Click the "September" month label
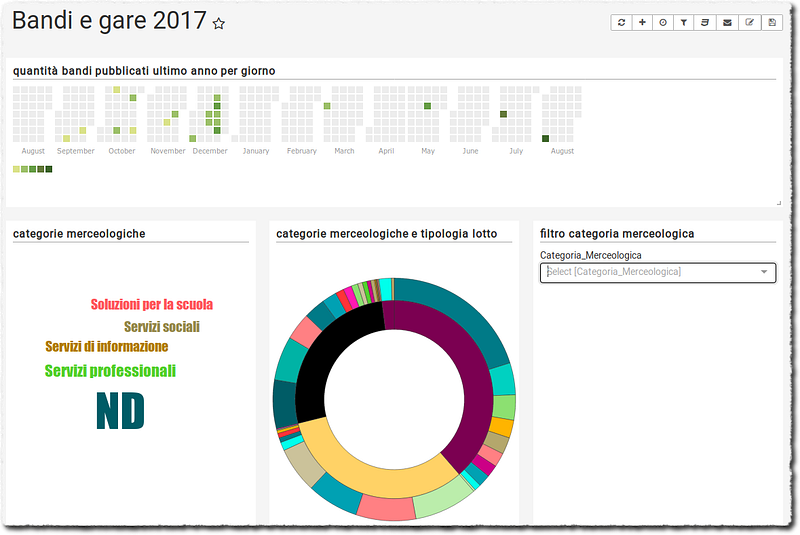This screenshot has width=800, height=535. tap(76, 151)
